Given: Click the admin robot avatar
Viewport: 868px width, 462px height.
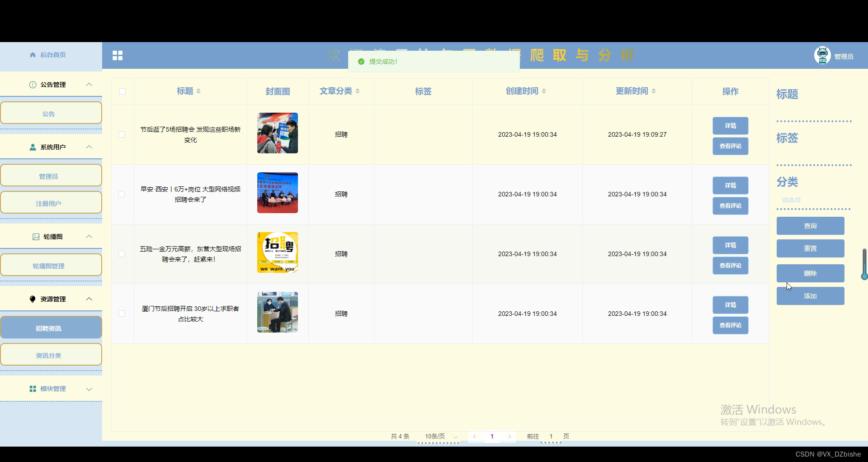Looking at the screenshot, I should coord(822,55).
